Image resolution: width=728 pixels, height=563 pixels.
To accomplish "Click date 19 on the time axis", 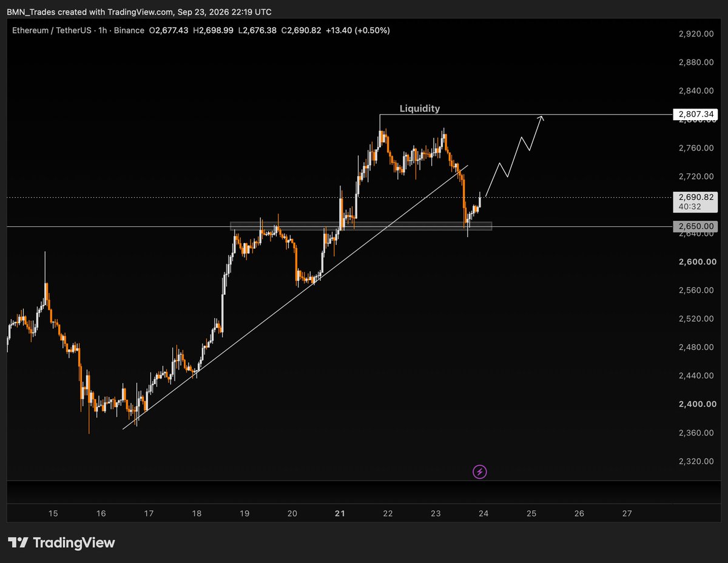I will (244, 513).
